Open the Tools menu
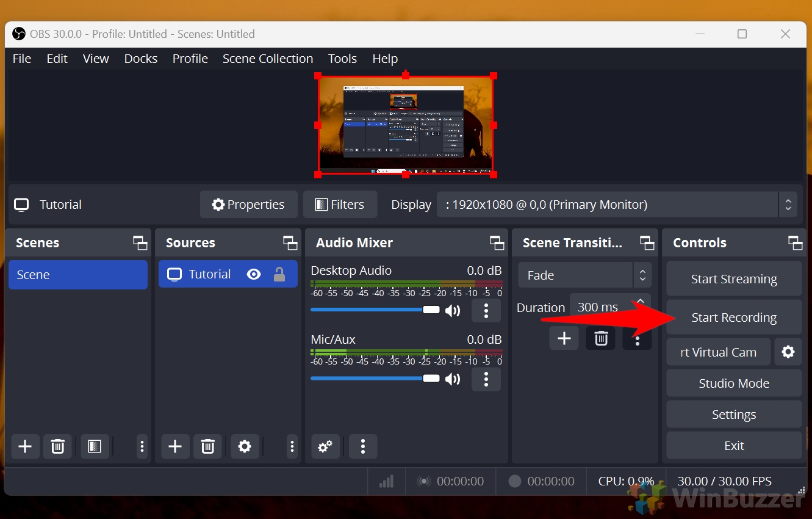The width and height of the screenshot is (812, 519). 342,59
